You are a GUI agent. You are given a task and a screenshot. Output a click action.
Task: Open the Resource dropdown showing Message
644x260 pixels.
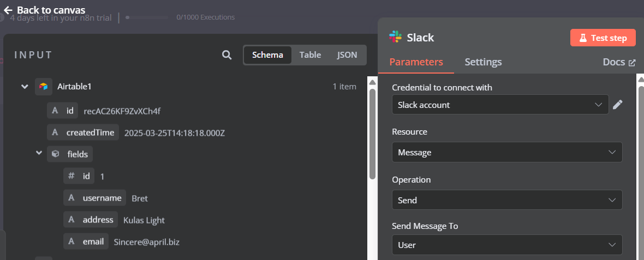[x=507, y=152]
